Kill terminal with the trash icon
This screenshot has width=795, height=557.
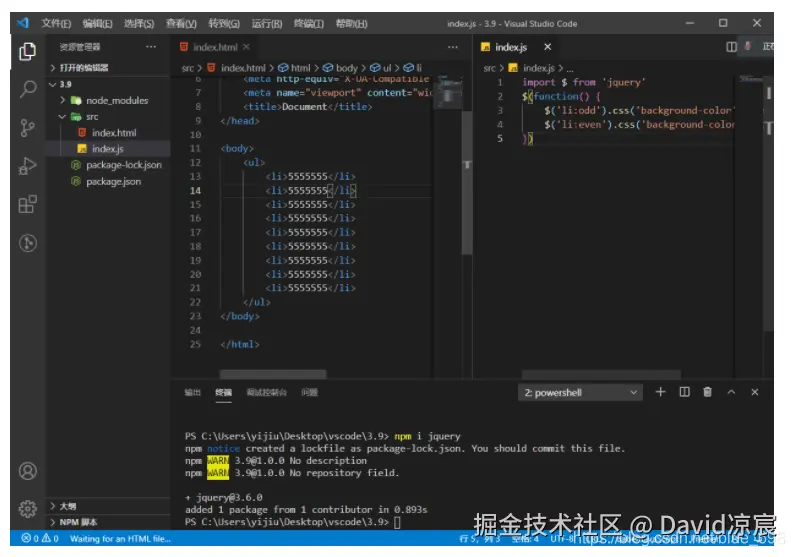[708, 393]
